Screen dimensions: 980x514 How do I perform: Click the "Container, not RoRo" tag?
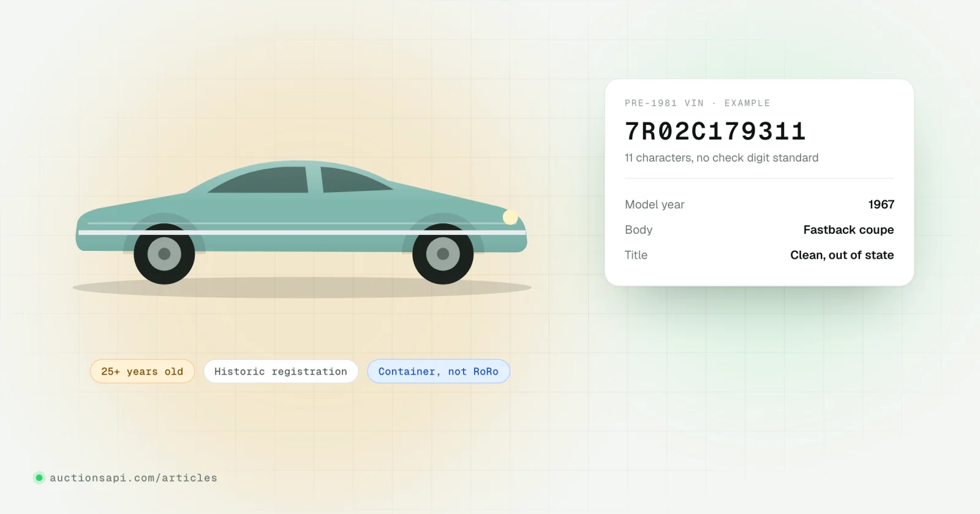point(439,371)
